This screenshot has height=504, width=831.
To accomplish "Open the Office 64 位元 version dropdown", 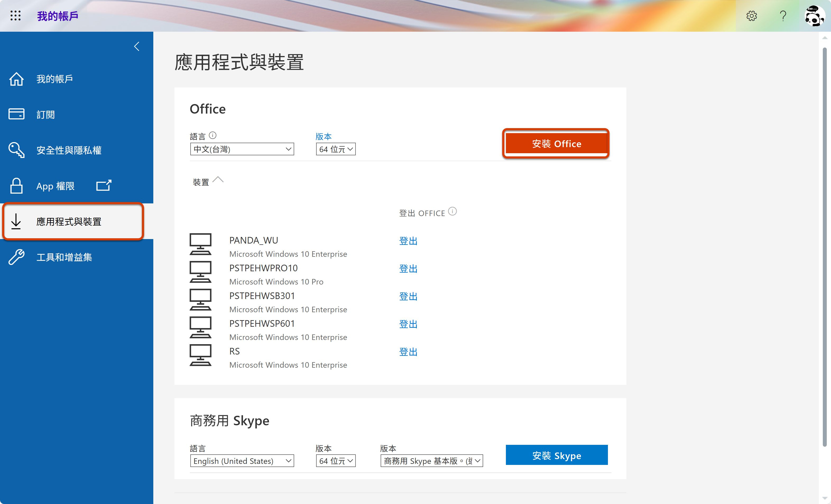I will (x=336, y=149).
